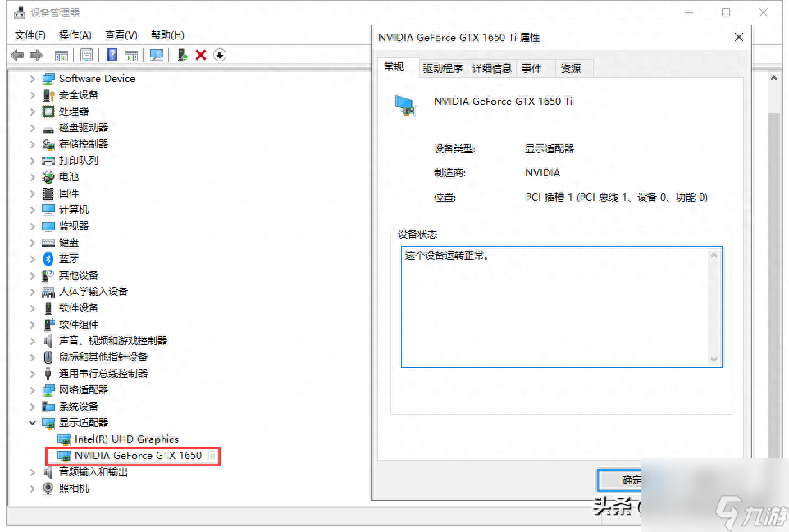Select the 存储控制器 icon
The width and height of the screenshot is (789, 532).
click(x=48, y=144)
